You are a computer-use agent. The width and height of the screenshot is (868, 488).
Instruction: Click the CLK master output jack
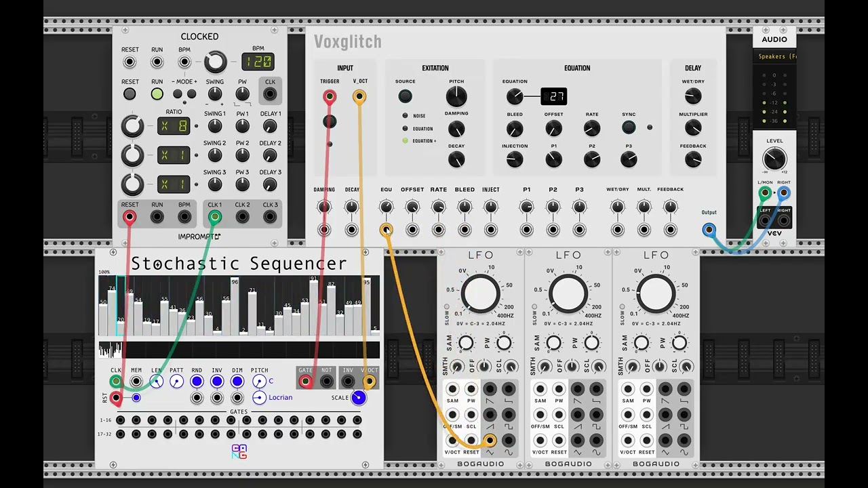(270, 94)
